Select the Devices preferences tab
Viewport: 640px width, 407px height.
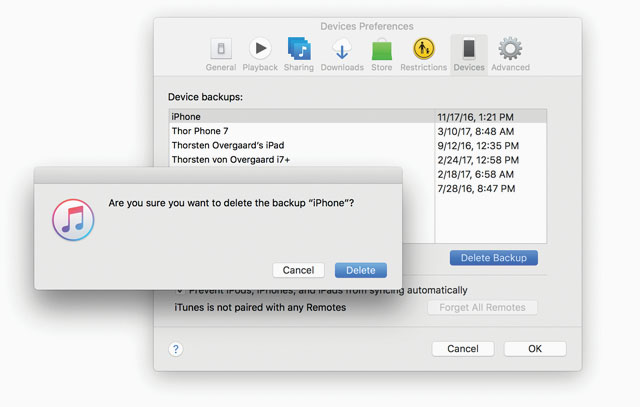pos(469,55)
